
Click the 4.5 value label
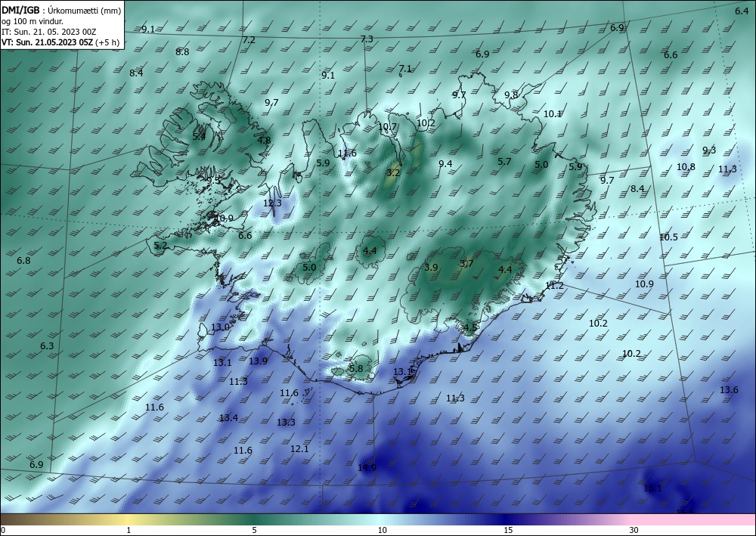(470, 327)
